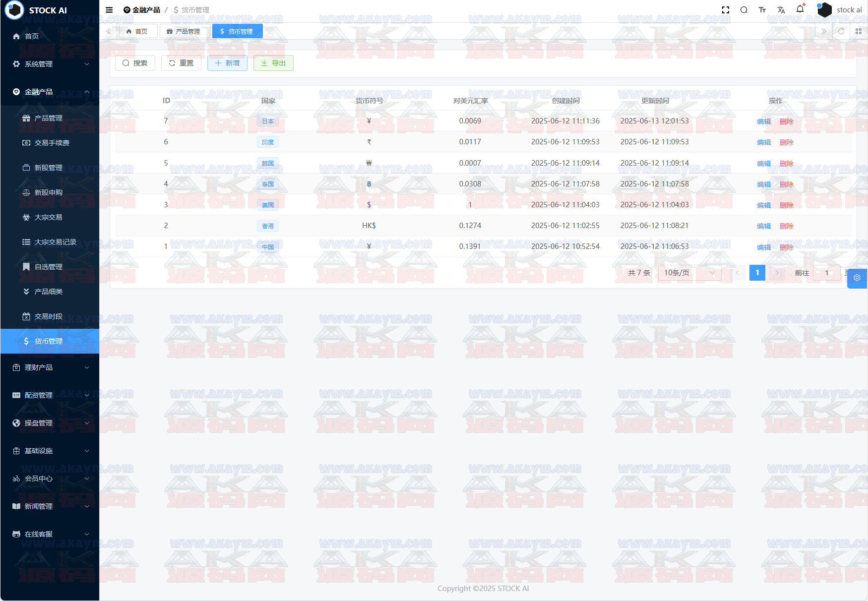Open the font size setting icon
868x601 pixels.
tap(762, 10)
